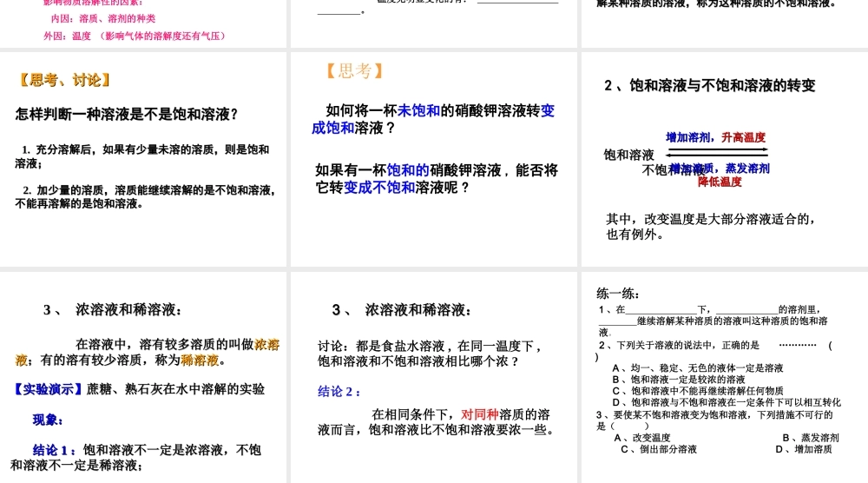This screenshot has width=868, height=483.
Task: Select sentence "在溶液中，溶有较多溶质的叫做浓溶液"
Action: [x=149, y=353]
